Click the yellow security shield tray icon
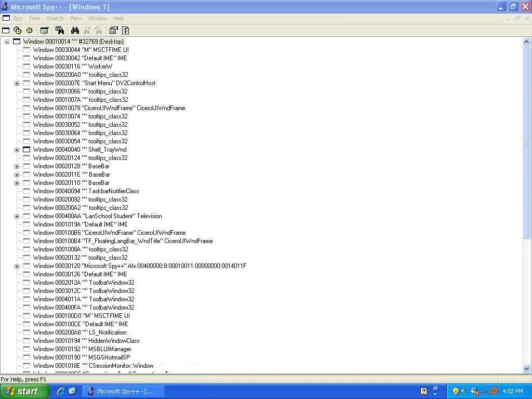 [x=456, y=391]
